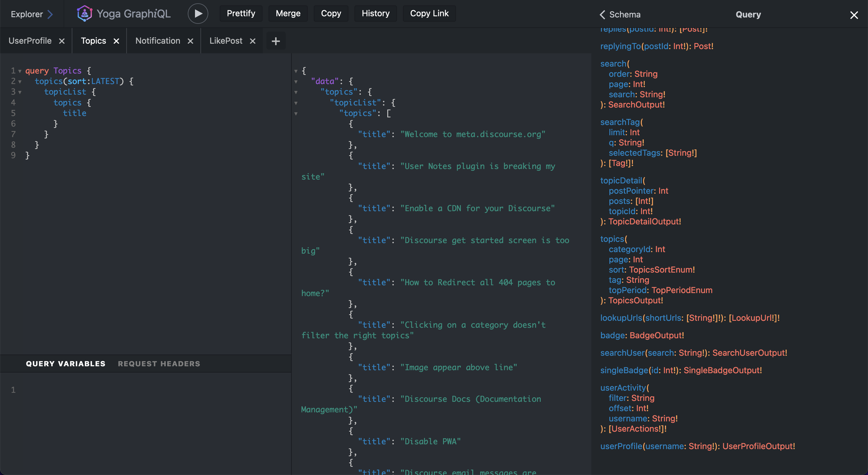Click "Welcome to meta.discourse.org" result text
This screenshot has width=868, height=475.
tap(473, 134)
